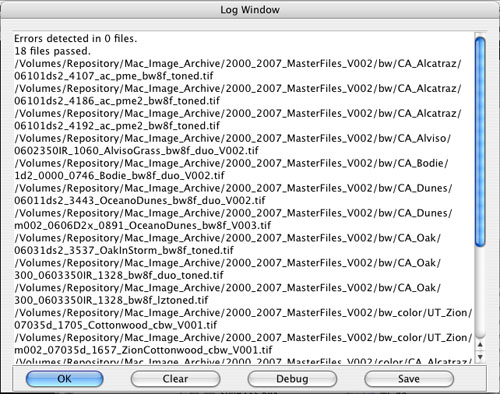
Task: Open the Debug option
Action: pos(292,379)
